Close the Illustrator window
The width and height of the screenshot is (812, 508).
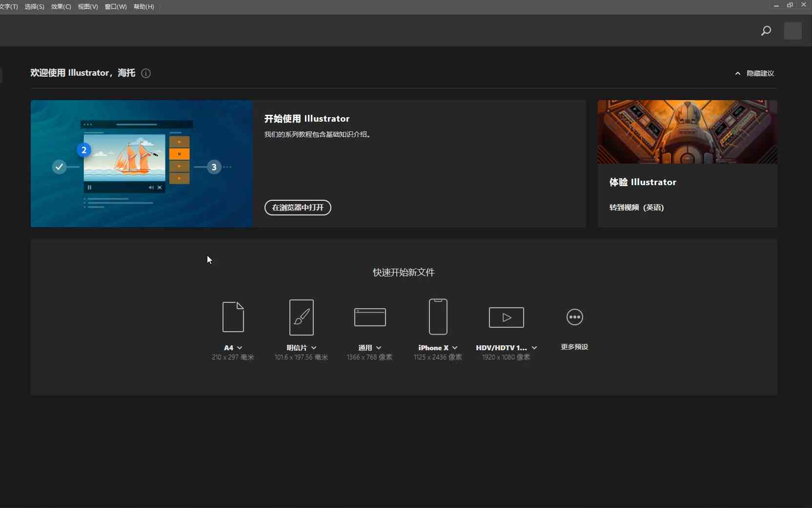(804, 5)
